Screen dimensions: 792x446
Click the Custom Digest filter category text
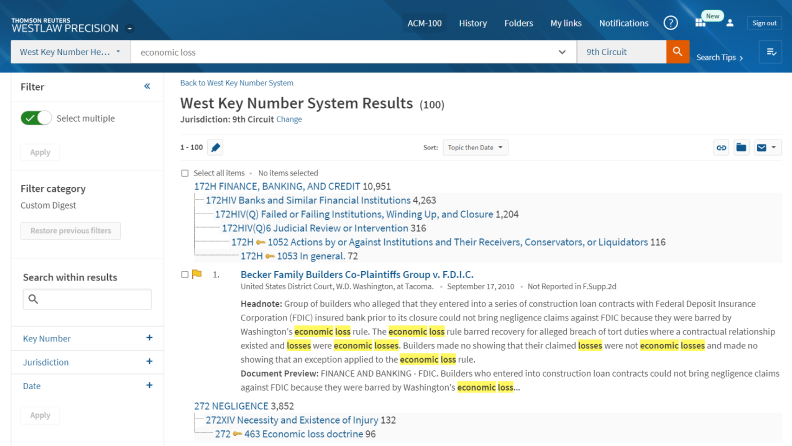click(x=48, y=205)
